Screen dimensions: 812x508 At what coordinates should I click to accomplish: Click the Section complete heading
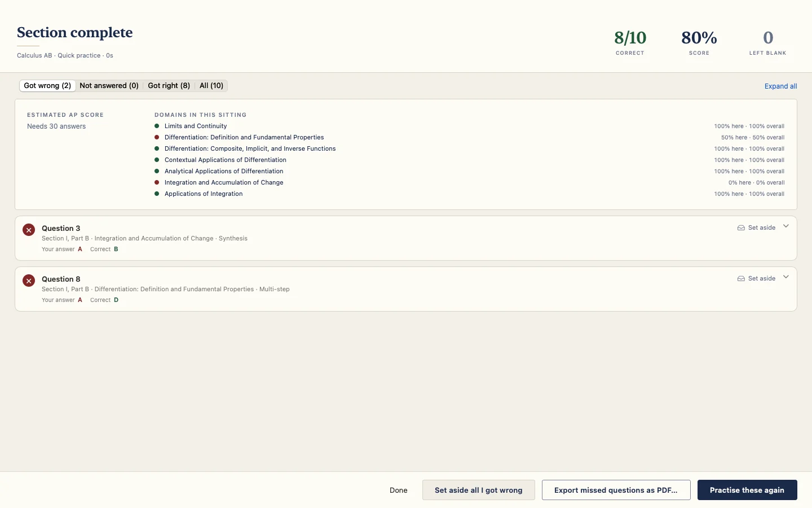75,33
